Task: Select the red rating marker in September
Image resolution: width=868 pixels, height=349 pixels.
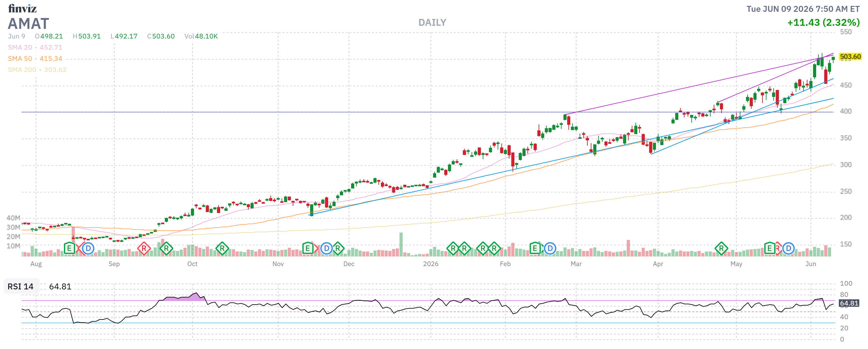Action: (144, 249)
